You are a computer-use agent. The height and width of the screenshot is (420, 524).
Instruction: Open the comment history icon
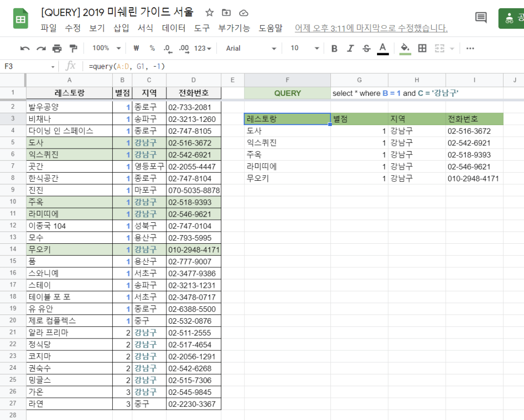[x=481, y=18]
